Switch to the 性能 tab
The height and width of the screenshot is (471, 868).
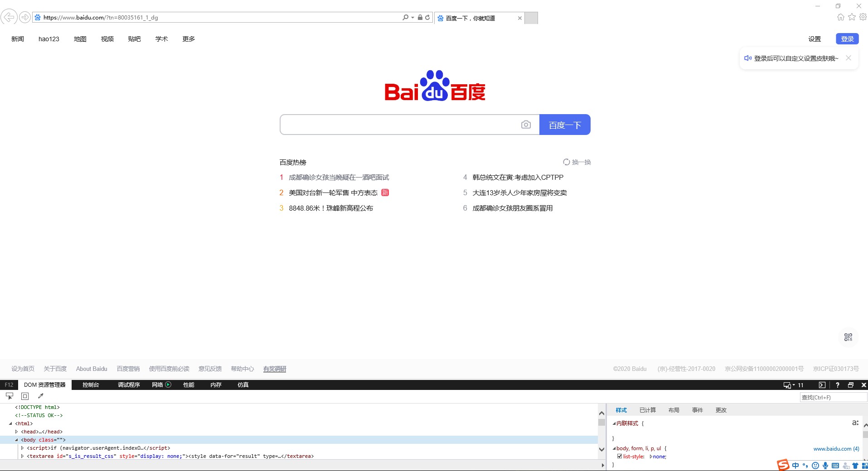point(189,384)
